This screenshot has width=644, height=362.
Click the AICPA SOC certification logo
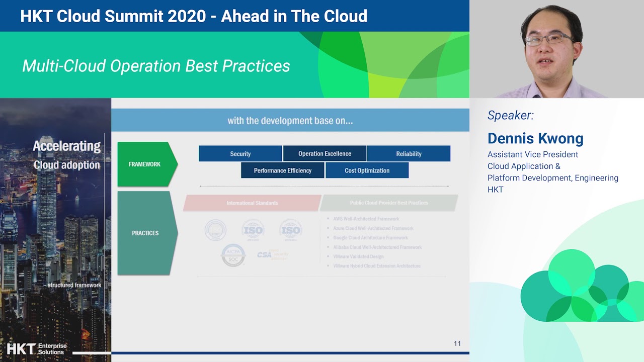(233, 255)
